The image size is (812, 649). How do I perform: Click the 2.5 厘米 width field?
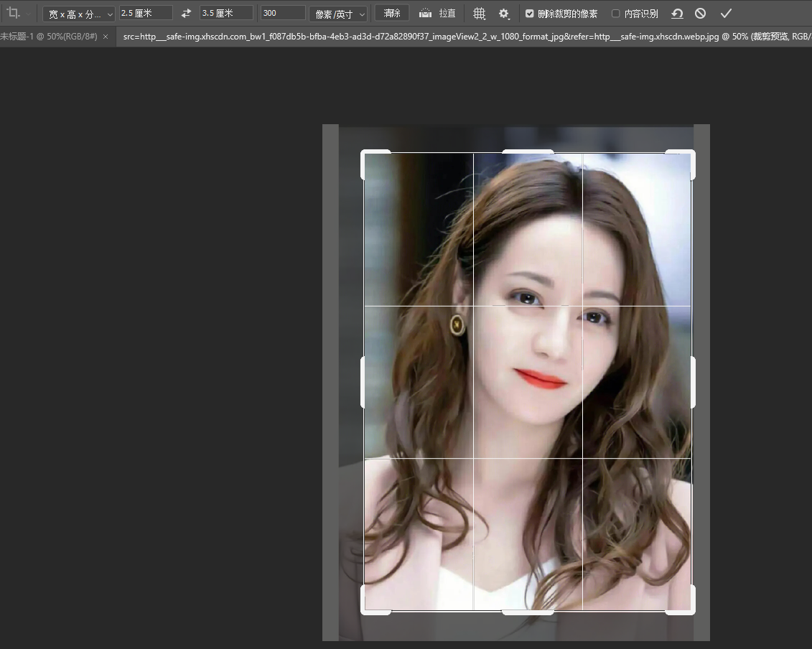coord(146,14)
